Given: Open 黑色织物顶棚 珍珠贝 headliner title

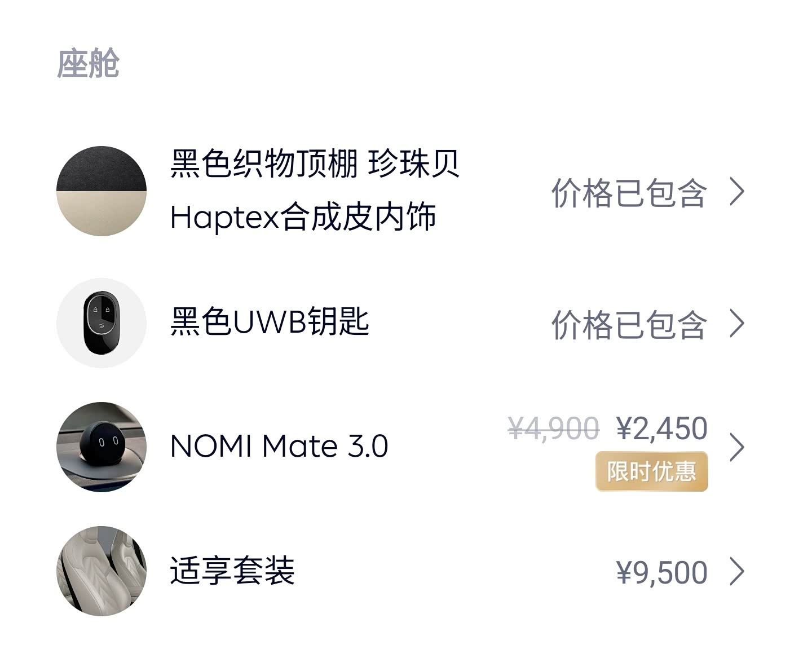Looking at the screenshot, I should point(315,164).
